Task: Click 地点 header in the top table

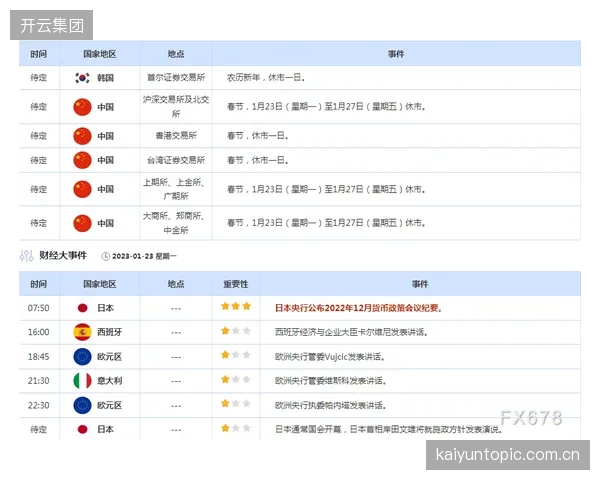Action: pos(176,54)
